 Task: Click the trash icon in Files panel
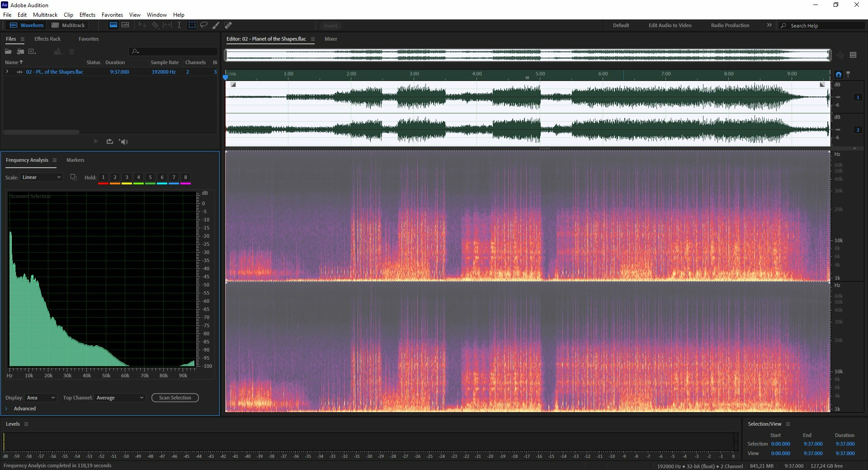click(71, 52)
